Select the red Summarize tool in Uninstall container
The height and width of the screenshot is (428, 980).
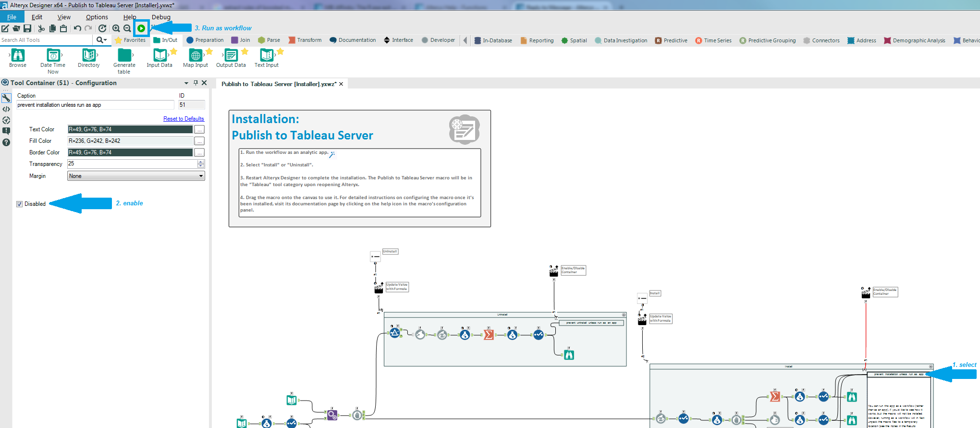[489, 335]
